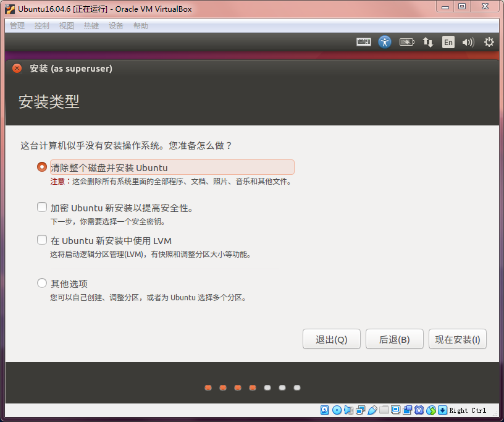
Task: Open the system gear power menu
Action: 489,42
